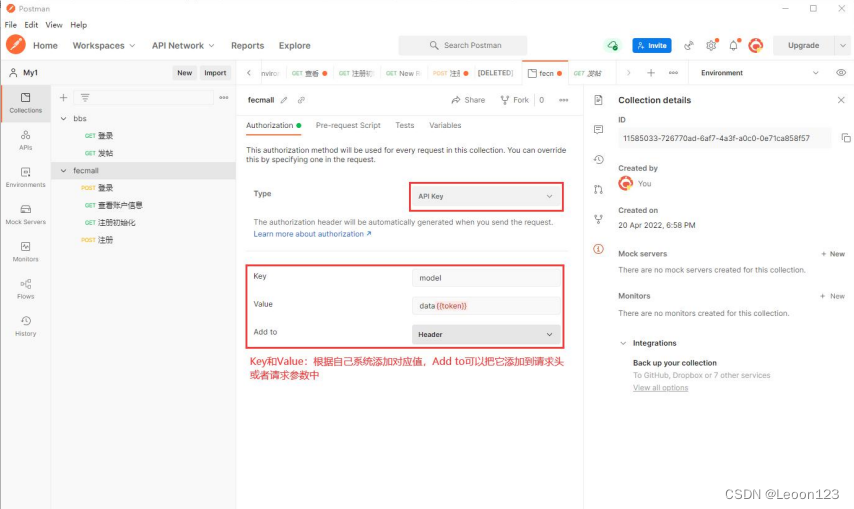The width and height of the screenshot is (854, 509).
Task: Switch to the Tests tab
Action: click(x=405, y=125)
